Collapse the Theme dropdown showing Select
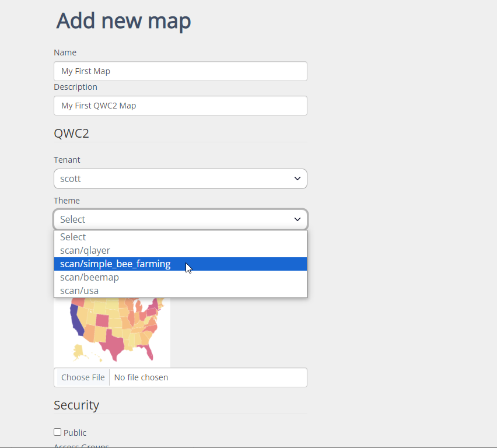 point(180,219)
